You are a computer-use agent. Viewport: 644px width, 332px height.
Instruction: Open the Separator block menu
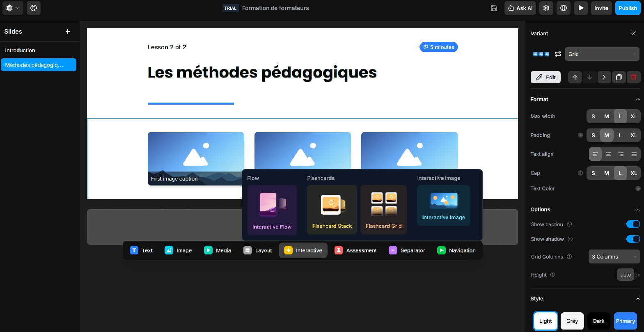pos(407,250)
